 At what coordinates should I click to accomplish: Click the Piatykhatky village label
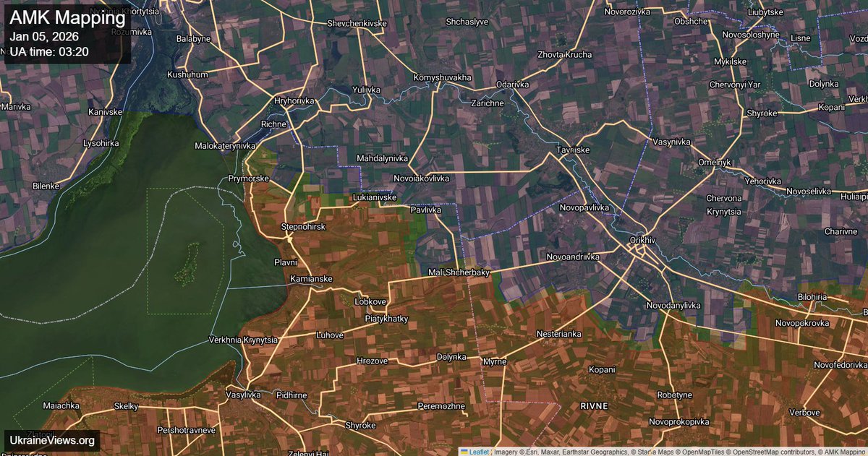pos(386,319)
